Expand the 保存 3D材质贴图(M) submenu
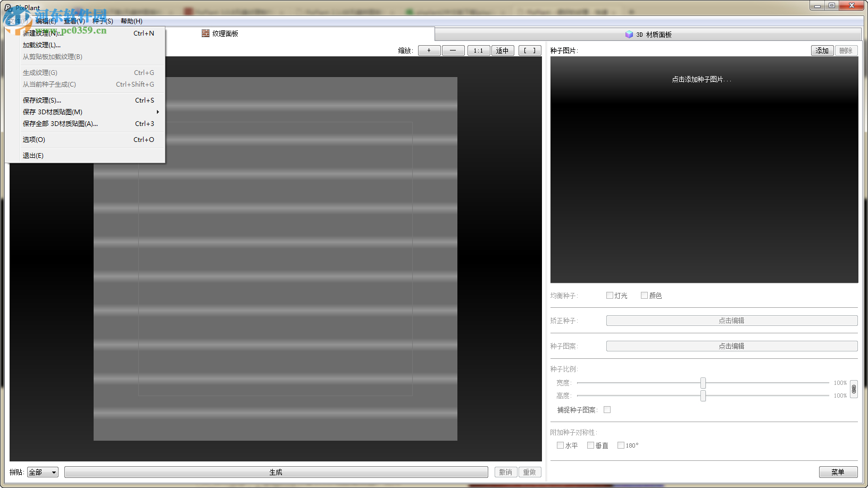Screen dimensions: 868x488 [x=85, y=112]
